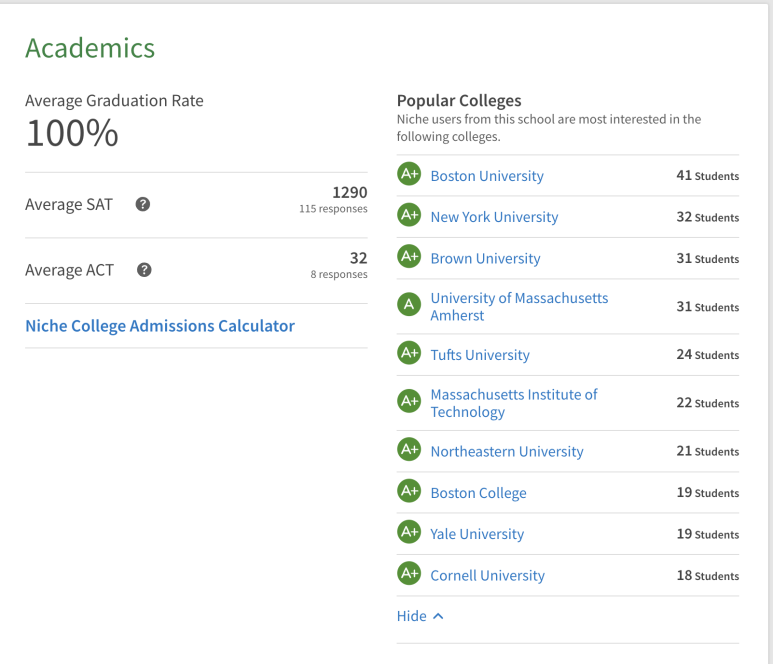Open the Yale University link
This screenshot has width=773, height=664.
[x=477, y=534]
